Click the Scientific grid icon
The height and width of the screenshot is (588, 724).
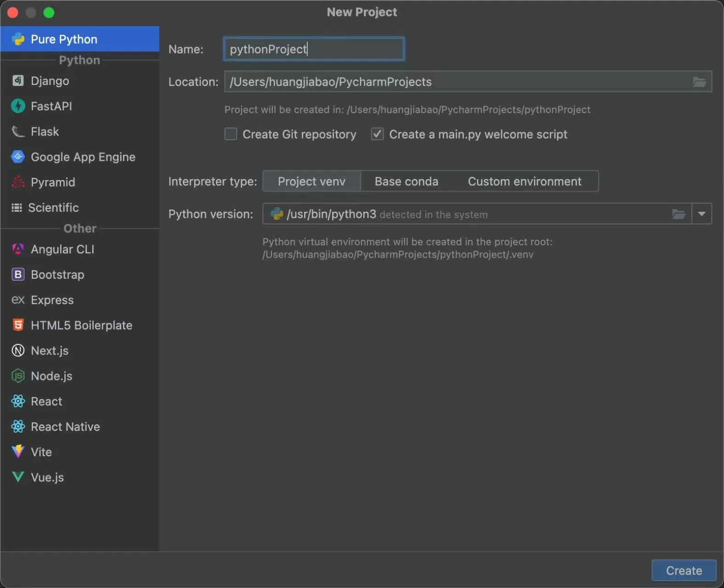pos(17,208)
